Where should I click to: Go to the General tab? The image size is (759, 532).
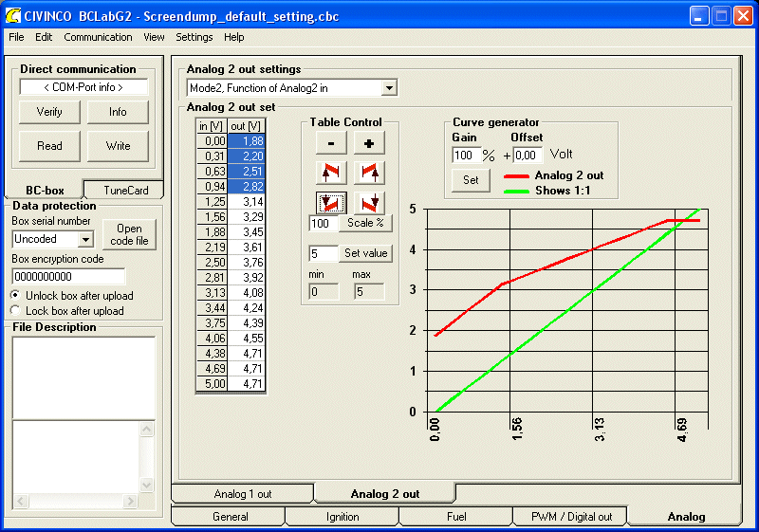pos(230,517)
